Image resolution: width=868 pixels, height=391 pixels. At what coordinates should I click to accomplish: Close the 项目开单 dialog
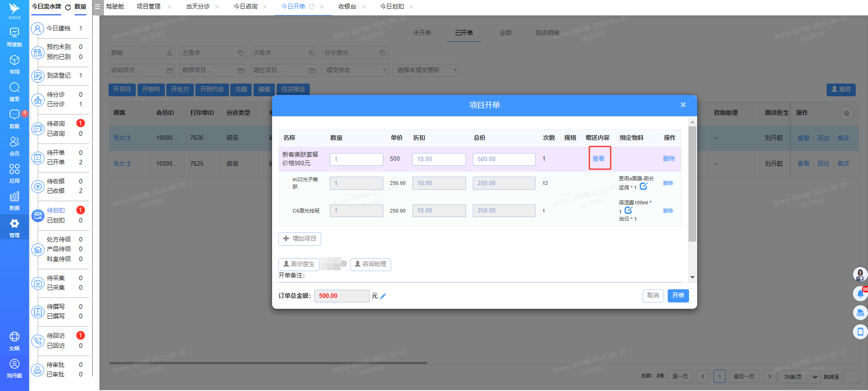683,105
